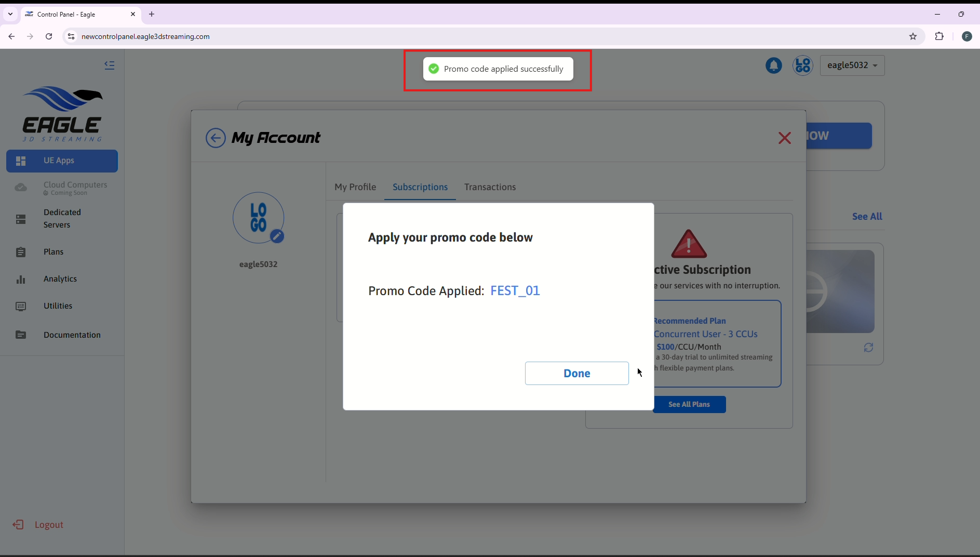This screenshot has width=980, height=557.
Task: Click the Documentation folder icon
Action: coord(21,335)
